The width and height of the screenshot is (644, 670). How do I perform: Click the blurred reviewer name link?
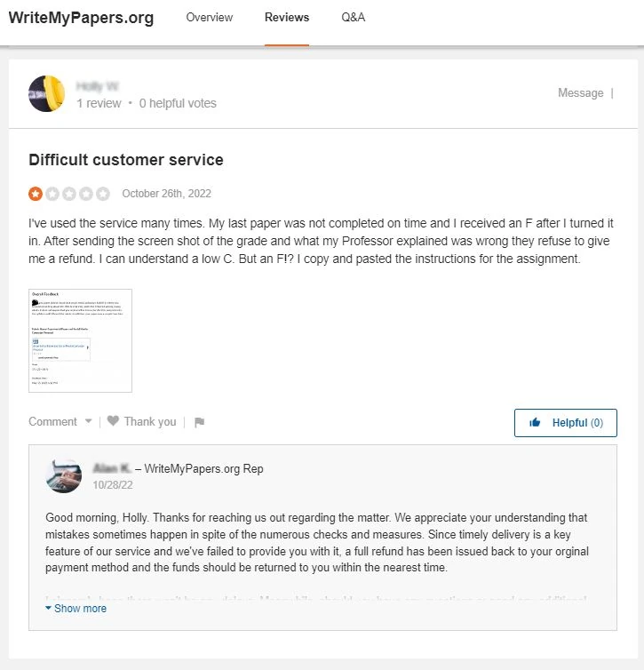[x=98, y=86]
